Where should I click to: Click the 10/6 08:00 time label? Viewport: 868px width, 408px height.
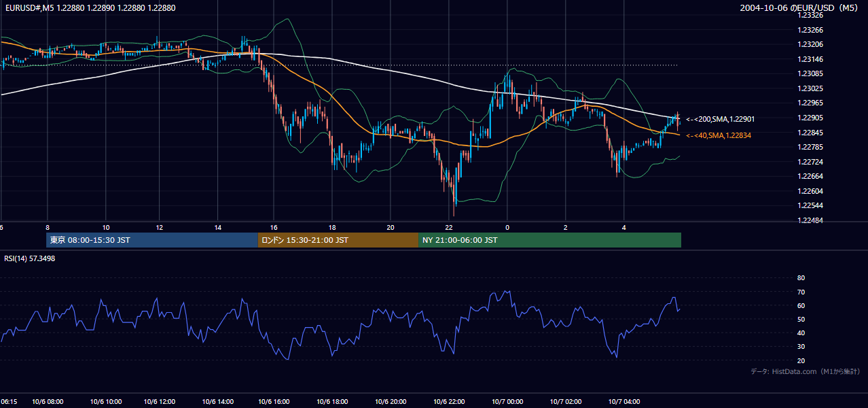(47, 402)
